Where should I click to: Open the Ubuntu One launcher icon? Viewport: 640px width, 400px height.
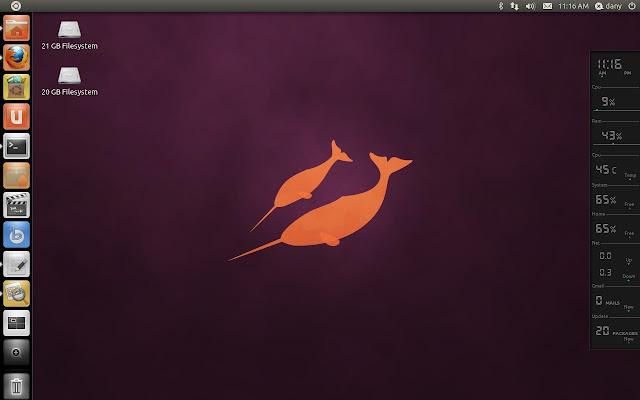(16, 116)
